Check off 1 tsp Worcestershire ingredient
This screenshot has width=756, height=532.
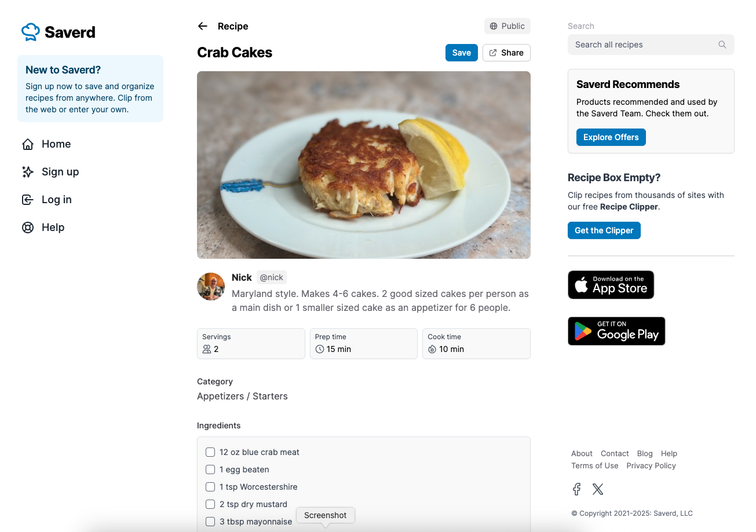(x=210, y=487)
